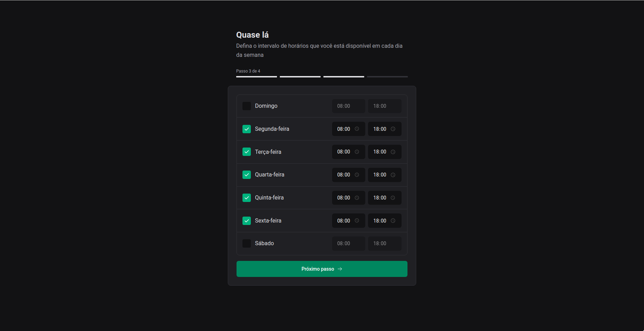
Task: Uncheck the Segunda-feira checkbox
Action: 247,129
